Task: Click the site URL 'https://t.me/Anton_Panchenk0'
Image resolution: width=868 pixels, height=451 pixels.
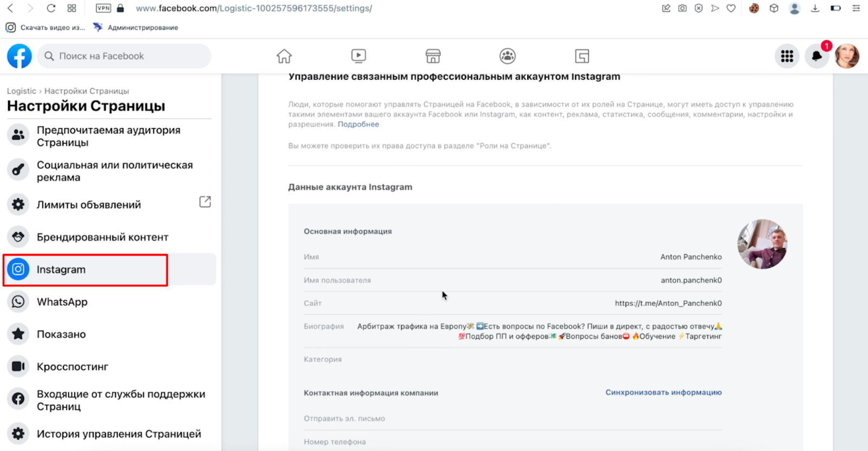Action: pos(668,303)
